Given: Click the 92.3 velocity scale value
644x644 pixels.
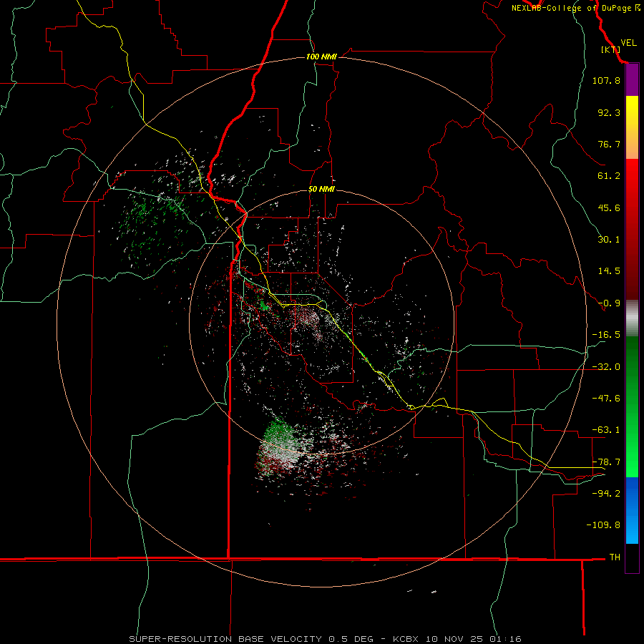Looking at the screenshot, I should pos(609,112).
